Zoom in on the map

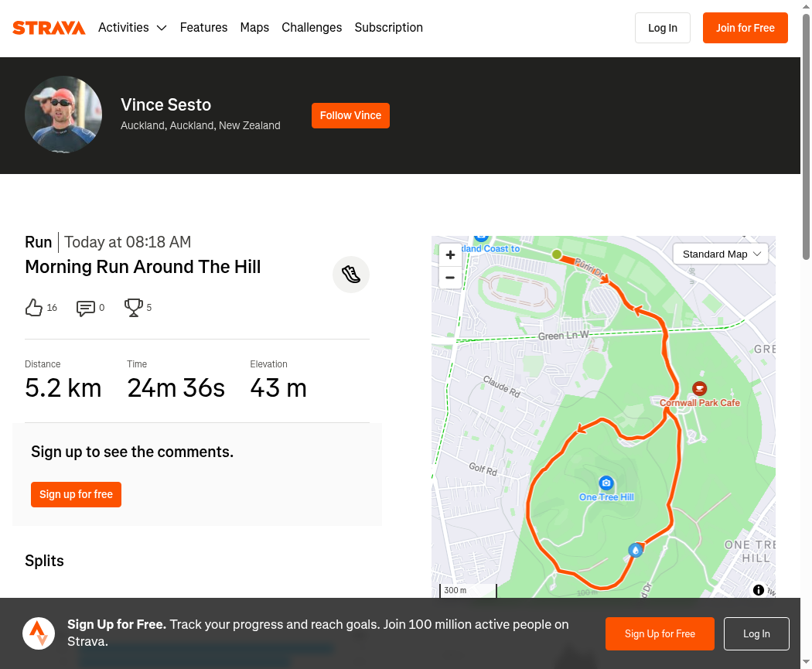(x=450, y=254)
